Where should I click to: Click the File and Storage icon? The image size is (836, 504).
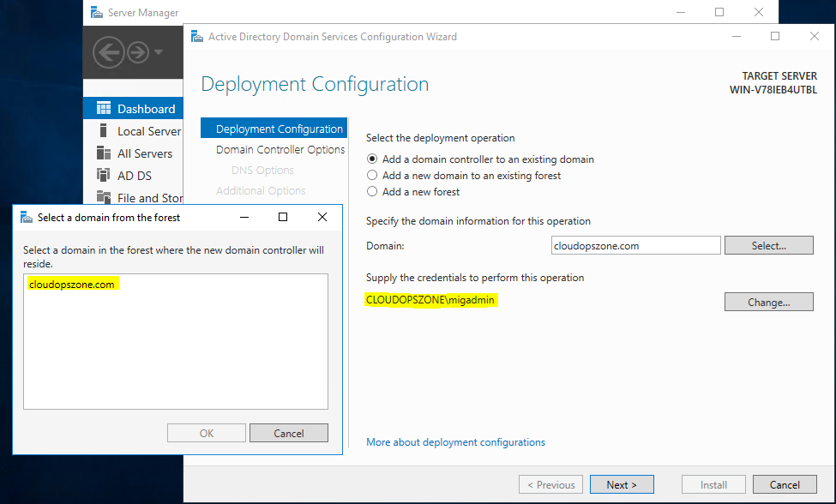point(104,196)
